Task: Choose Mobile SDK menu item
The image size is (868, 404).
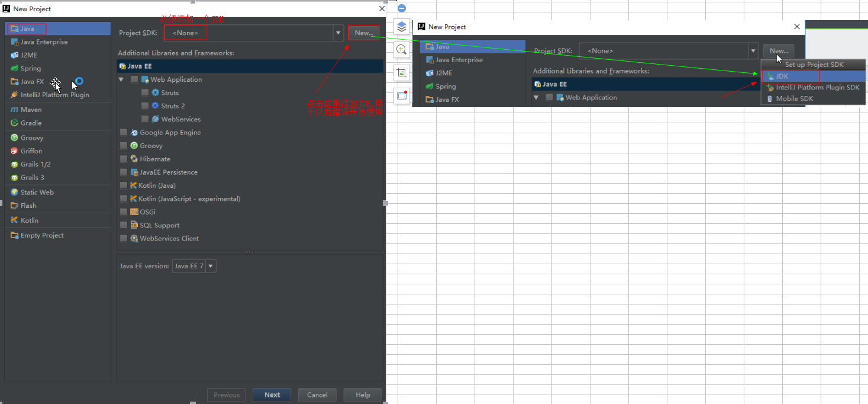Action: click(813, 99)
